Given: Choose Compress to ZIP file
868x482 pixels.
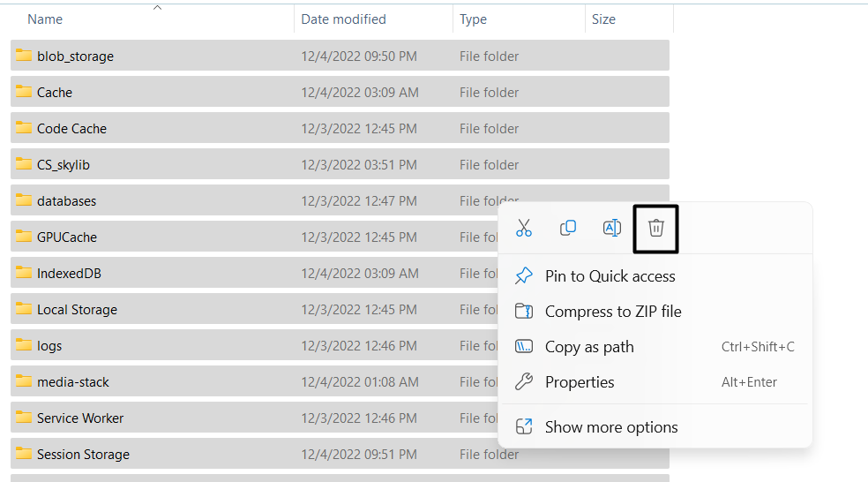Looking at the screenshot, I should [x=613, y=312].
